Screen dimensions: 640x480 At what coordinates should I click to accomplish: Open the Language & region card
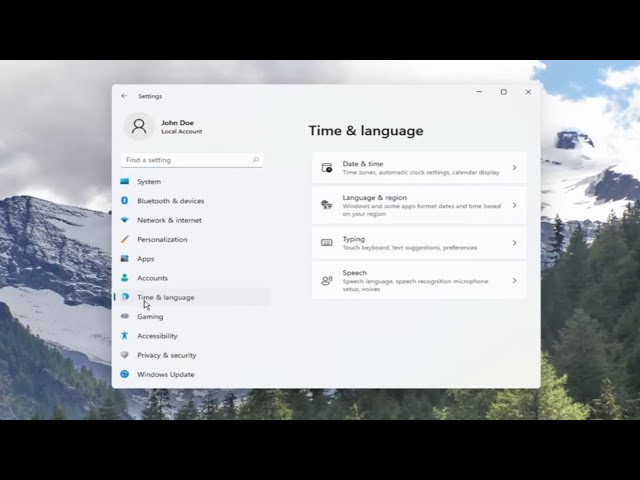point(419,205)
